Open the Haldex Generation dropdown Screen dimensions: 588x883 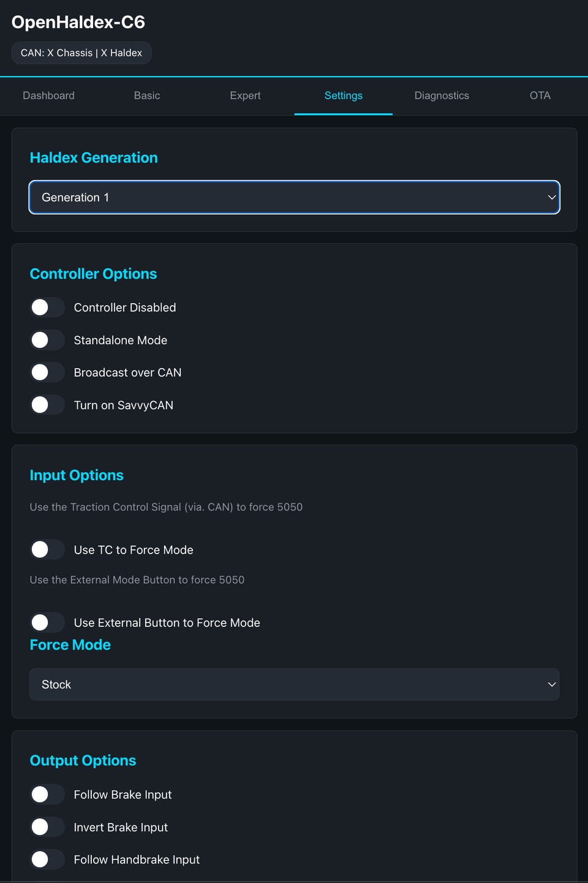click(294, 197)
